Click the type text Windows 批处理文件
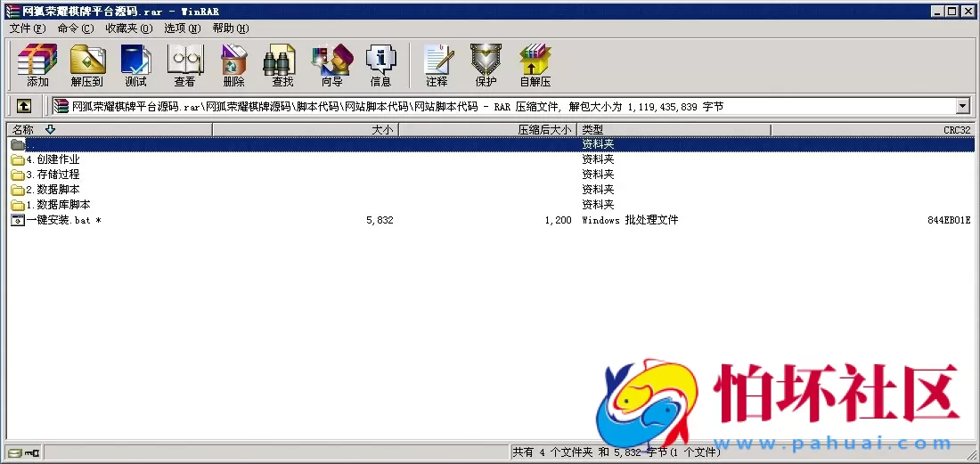The width and height of the screenshot is (980, 464). point(630,220)
